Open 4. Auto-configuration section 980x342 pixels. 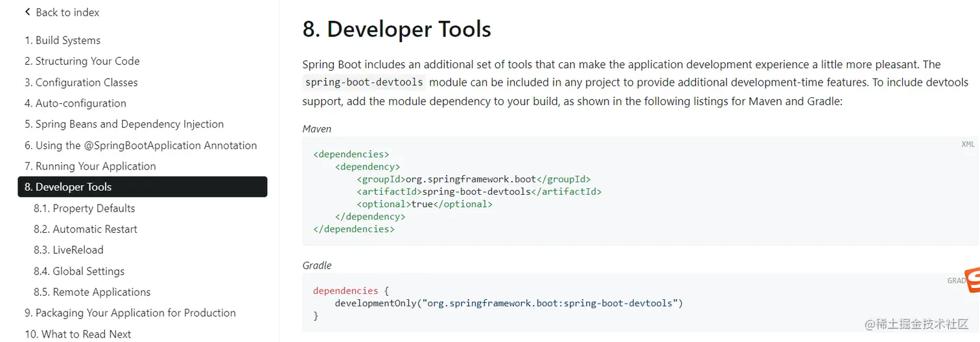click(75, 103)
